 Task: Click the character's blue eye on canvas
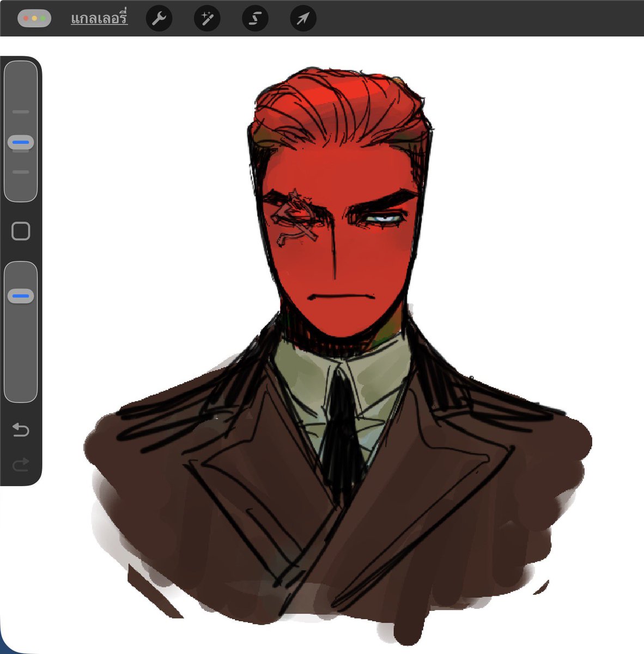(x=384, y=219)
